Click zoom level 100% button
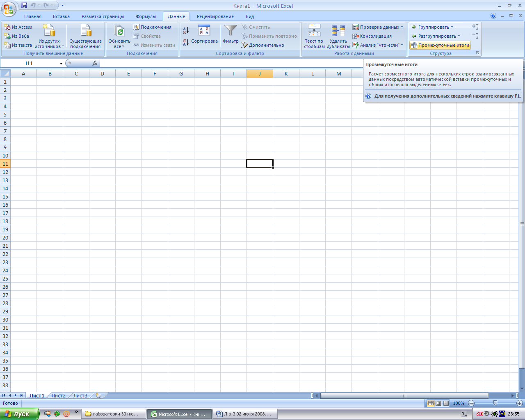The width and height of the screenshot is (525, 420). coord(459,403)
